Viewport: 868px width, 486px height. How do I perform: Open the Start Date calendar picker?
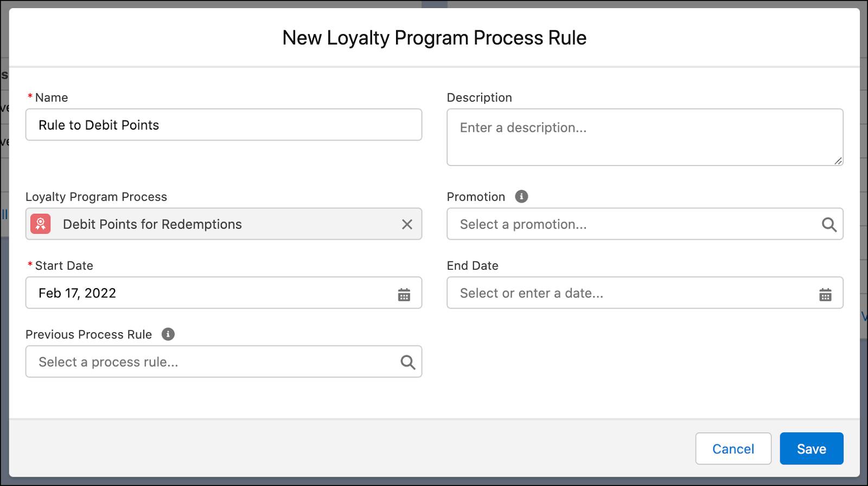tap(404, 295)
